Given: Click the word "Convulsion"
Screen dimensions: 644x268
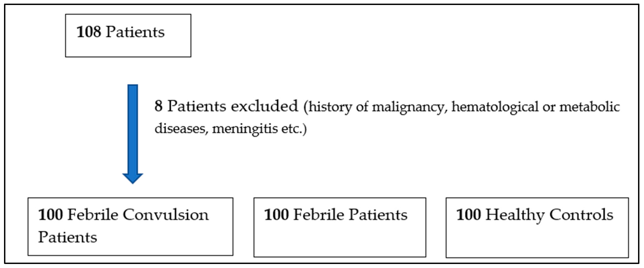Looking at the screenshot, I should [x=166, y=215].
